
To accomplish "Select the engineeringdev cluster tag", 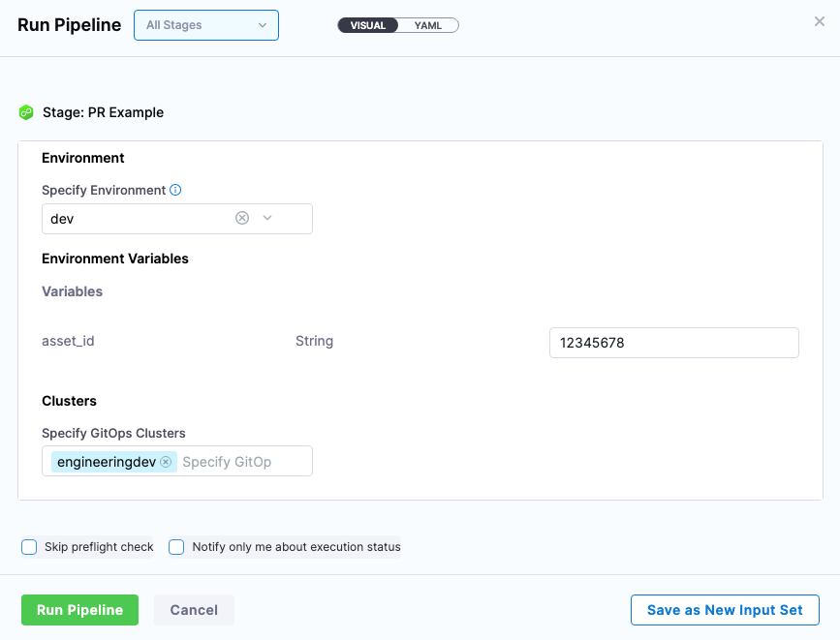I will point(106,462).
